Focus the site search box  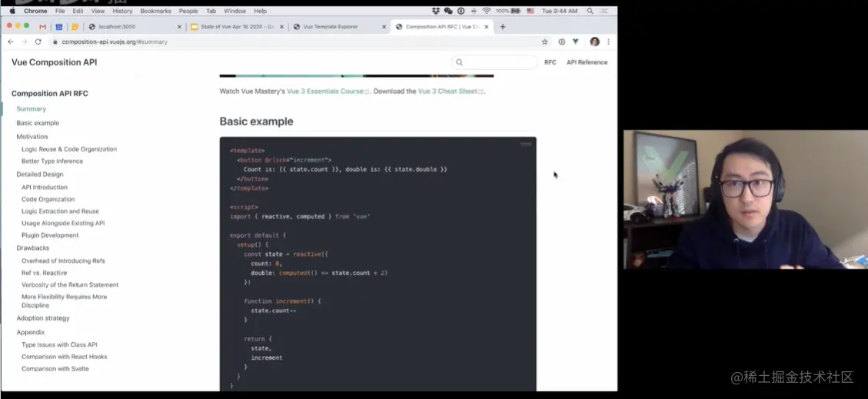(x=494, y=62)
